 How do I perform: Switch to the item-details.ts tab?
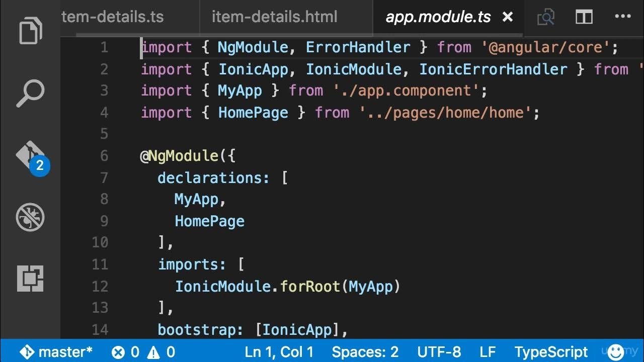[x=113, y=17]
